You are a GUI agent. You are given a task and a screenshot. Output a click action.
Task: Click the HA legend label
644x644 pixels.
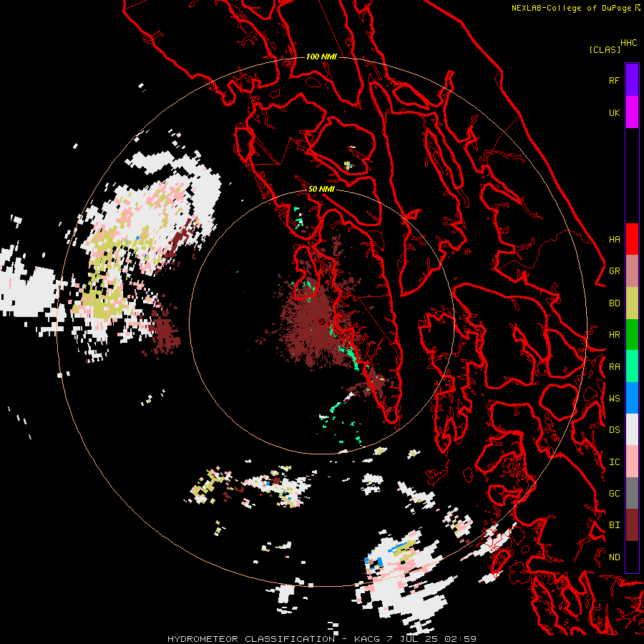(x=614, y=240)
